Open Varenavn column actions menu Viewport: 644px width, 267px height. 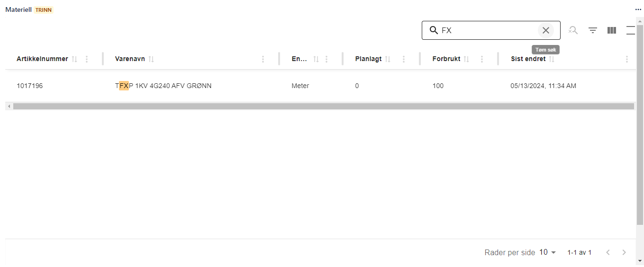(263, 59)
